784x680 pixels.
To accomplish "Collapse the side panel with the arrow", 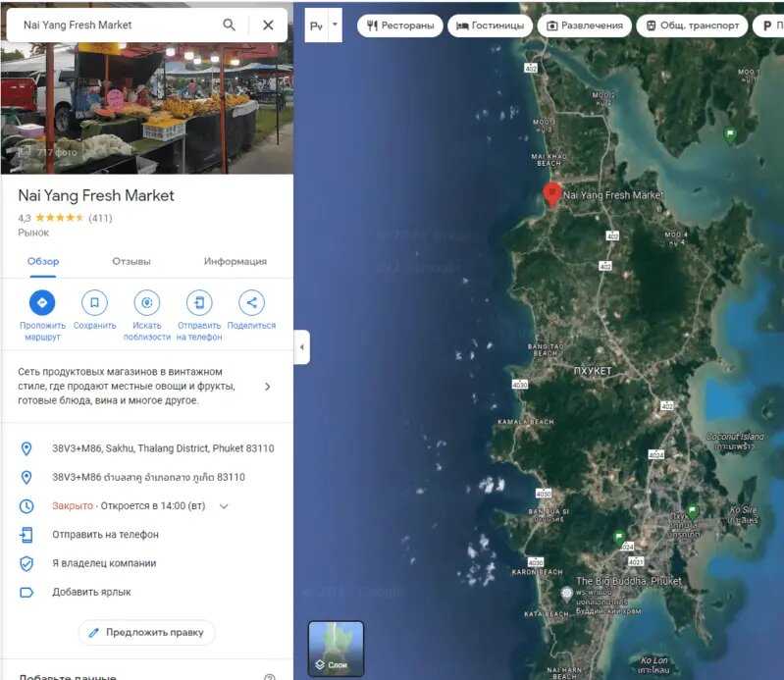I will (x=301, y=347).
